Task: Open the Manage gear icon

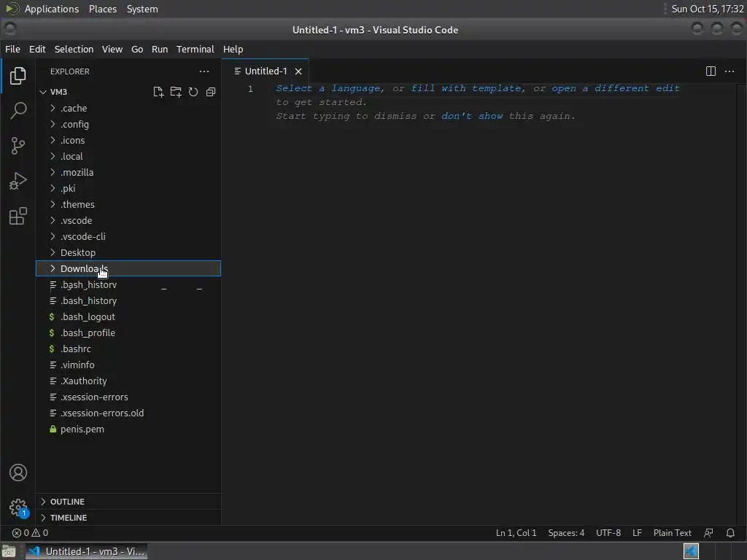Action: [18, 507]
